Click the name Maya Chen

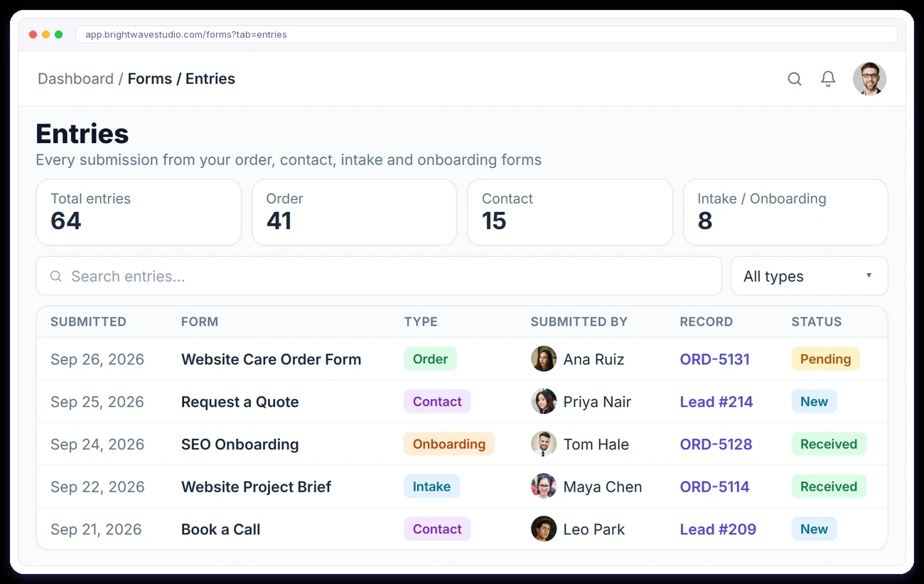603,487
